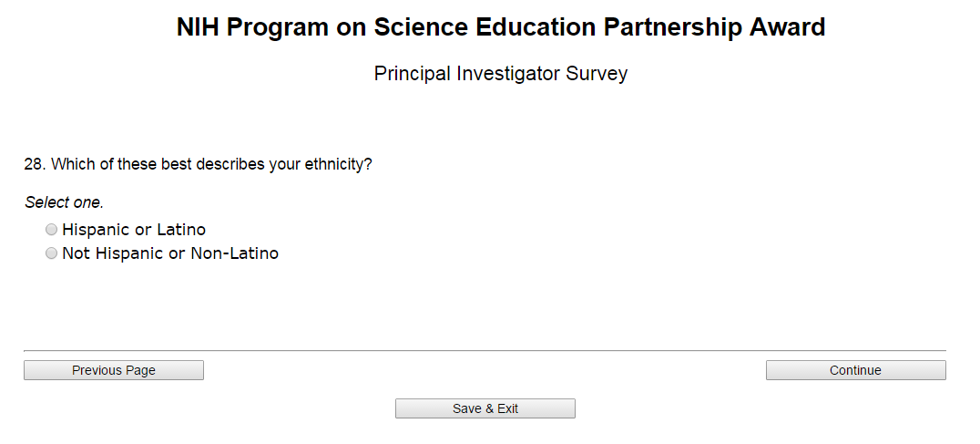Click the horizontal divider line above the buttons
Viewport: 980px width, 444px height.
click(x=485, y=350)
